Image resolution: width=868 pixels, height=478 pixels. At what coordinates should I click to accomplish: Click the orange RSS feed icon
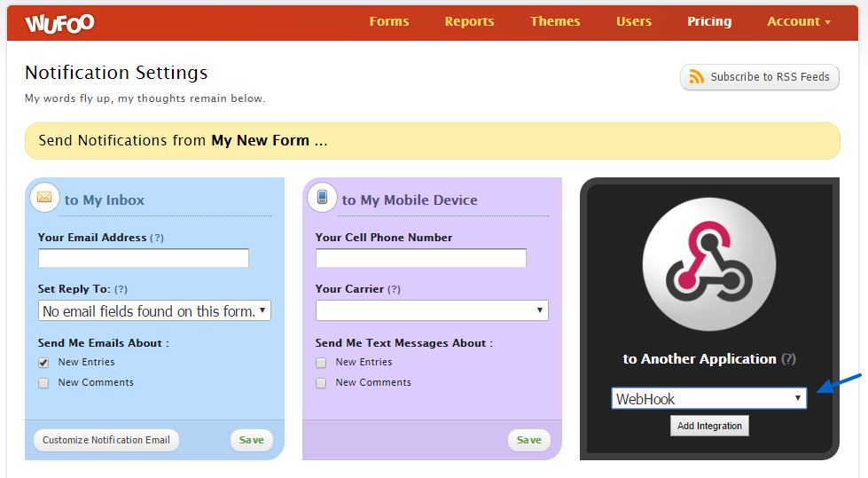click(x=697, y=77)
